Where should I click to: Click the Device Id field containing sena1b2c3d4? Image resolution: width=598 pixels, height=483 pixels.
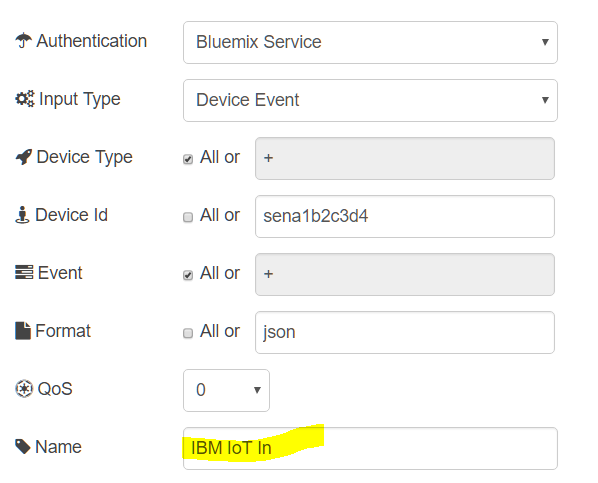pos(405,216)
